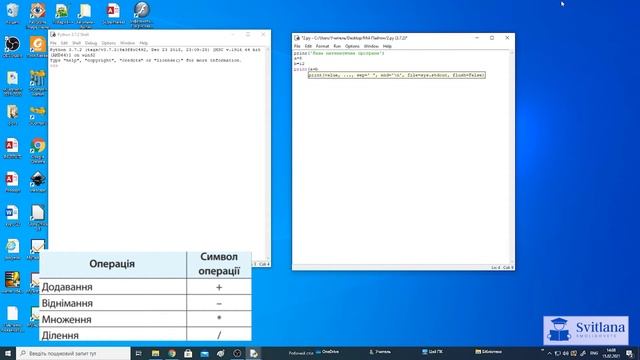Click the language indicator in the system tray
Image resolution: width=640 pixels, height=360 pixels.
tap(594, 353)
